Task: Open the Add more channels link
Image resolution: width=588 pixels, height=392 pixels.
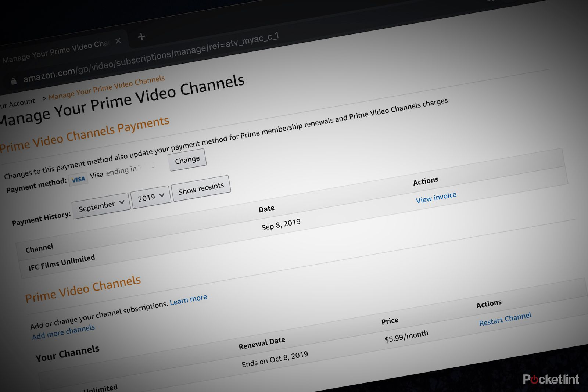Action: click(x=63, y=332)
